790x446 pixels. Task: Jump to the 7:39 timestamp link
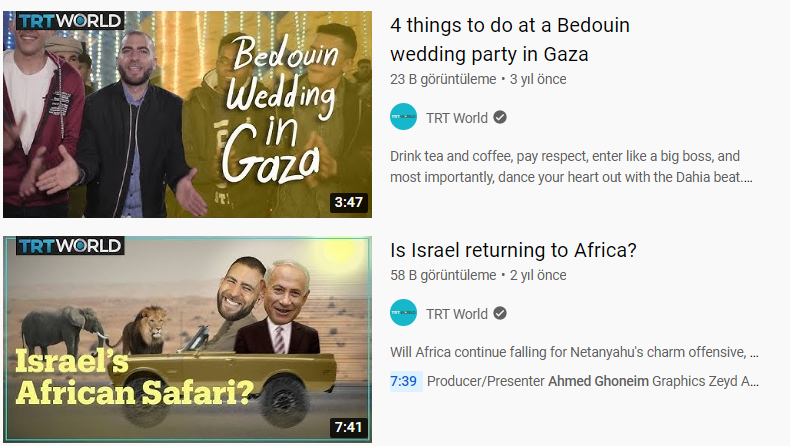404,381
